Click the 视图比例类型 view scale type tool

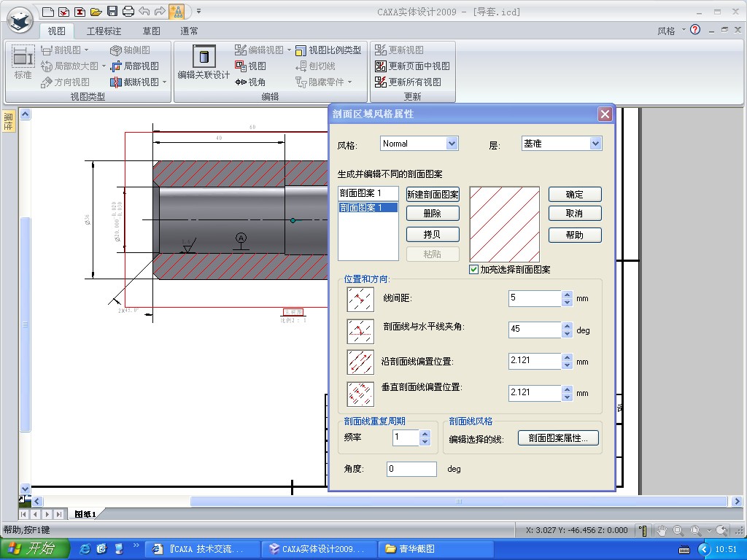click(328, 50)
